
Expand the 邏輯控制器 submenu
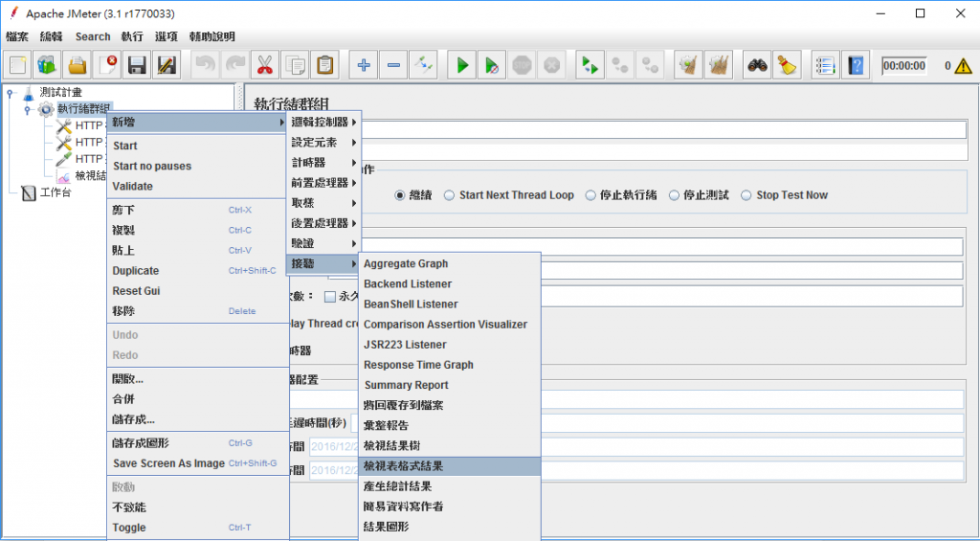(323, 122)
